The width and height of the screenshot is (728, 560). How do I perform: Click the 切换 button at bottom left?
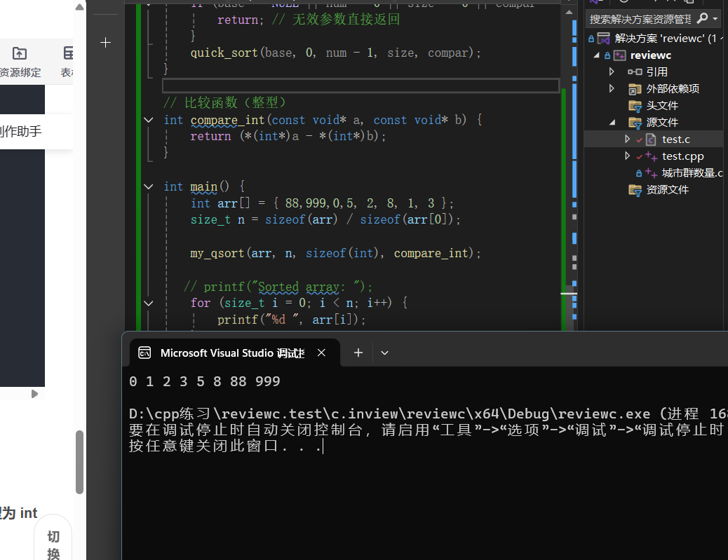(53, 543)
